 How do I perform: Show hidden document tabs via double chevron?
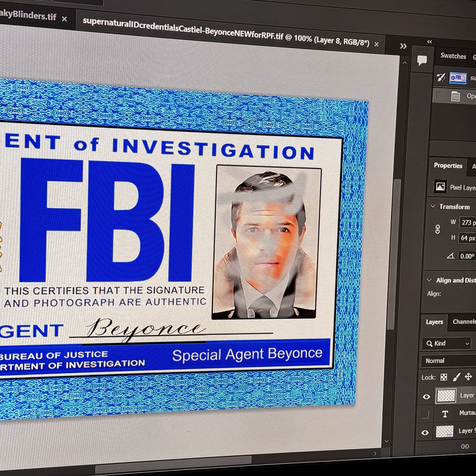[403, 46]
